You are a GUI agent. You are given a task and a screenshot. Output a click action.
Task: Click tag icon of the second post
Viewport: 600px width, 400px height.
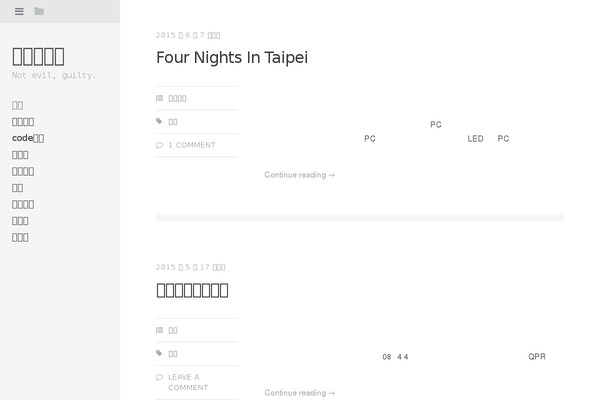159,353
